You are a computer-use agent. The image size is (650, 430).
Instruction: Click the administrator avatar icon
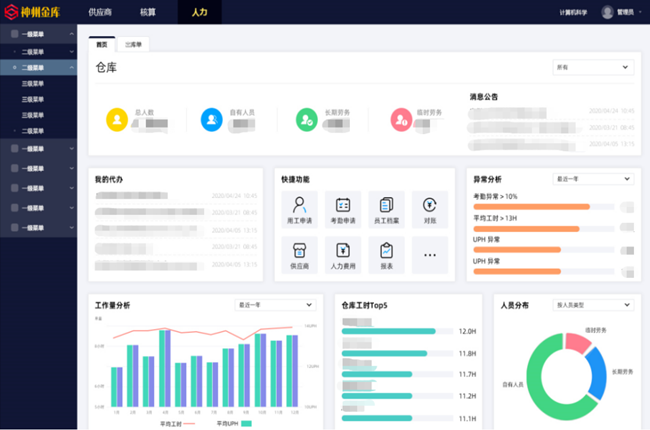click(607, 12)
